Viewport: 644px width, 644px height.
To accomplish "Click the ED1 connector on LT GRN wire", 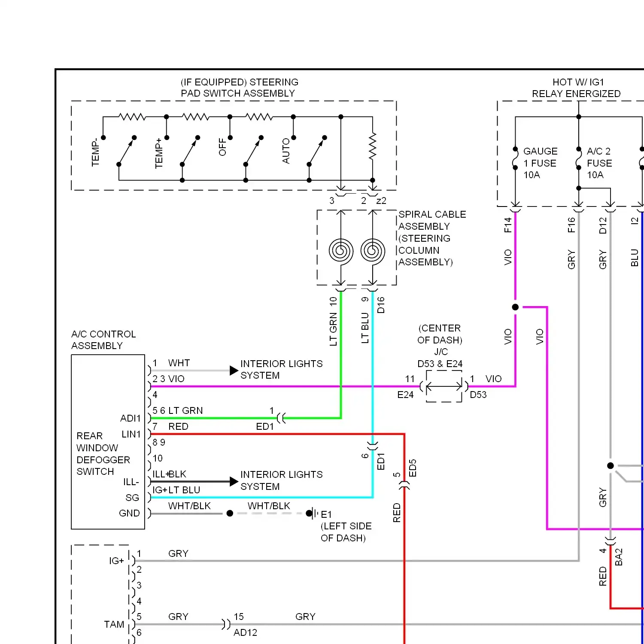I will pos(281,418).
